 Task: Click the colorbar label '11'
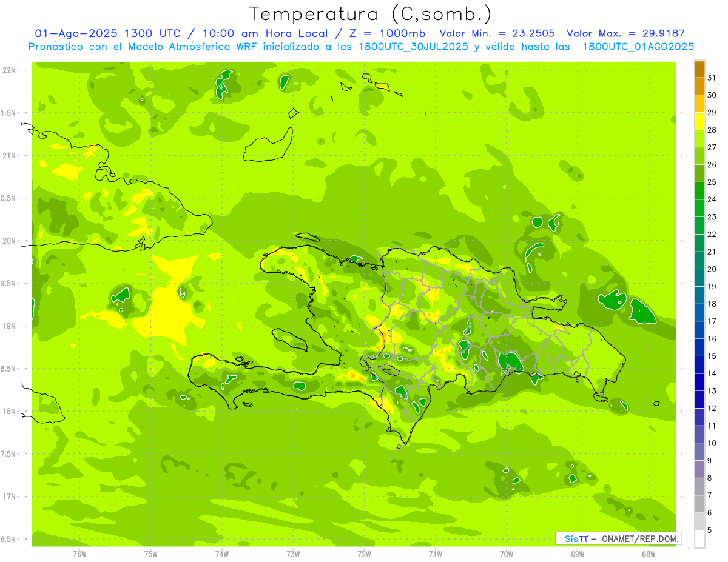click(712, 426)
